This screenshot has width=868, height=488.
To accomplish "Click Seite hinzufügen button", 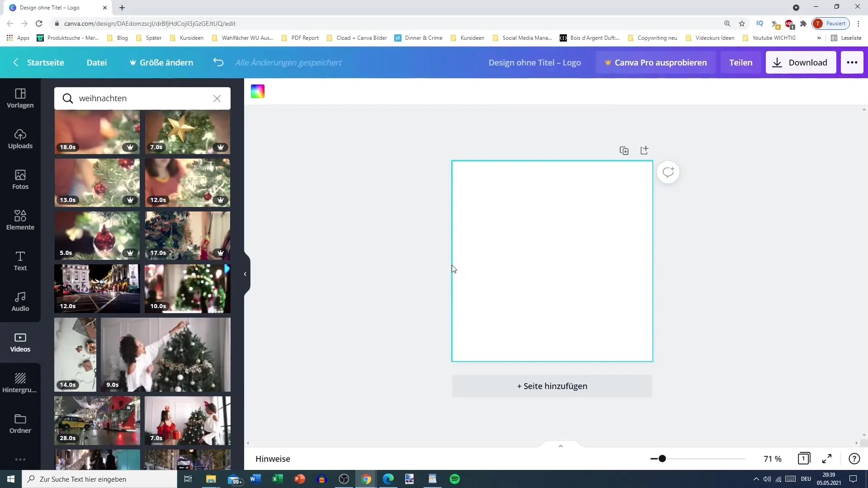I will click(x=552, y=386).
